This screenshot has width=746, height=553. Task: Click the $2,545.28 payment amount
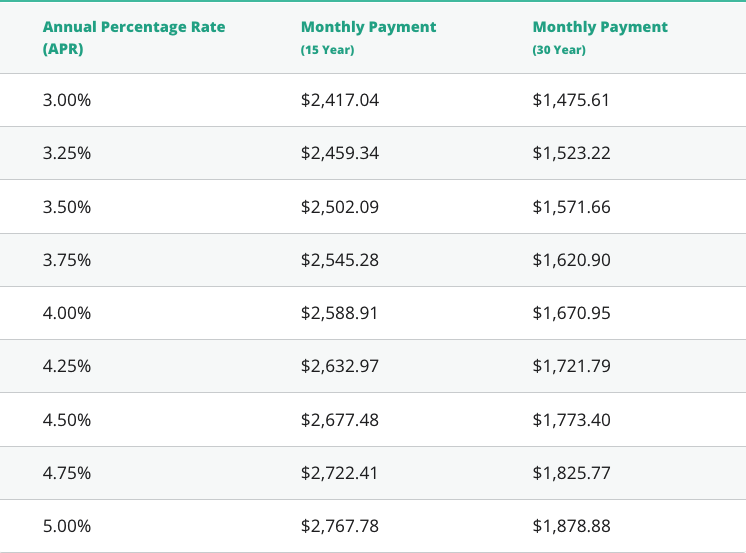point(340,260)
